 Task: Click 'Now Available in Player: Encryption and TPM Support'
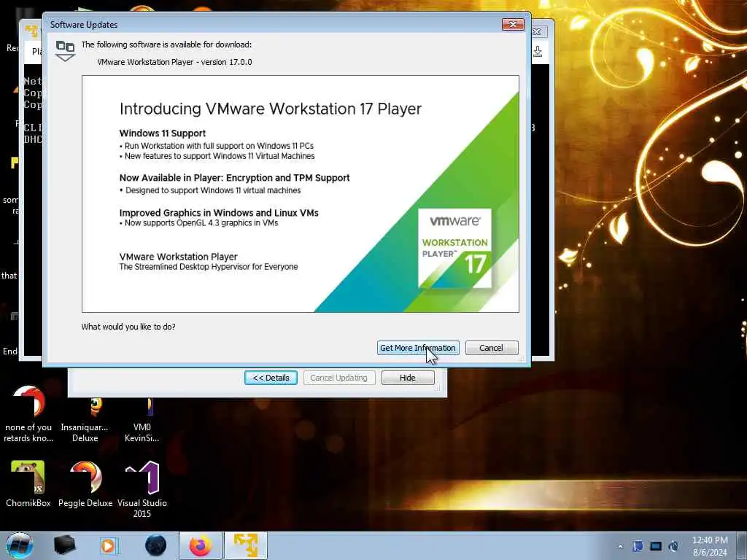click(234, 178)
